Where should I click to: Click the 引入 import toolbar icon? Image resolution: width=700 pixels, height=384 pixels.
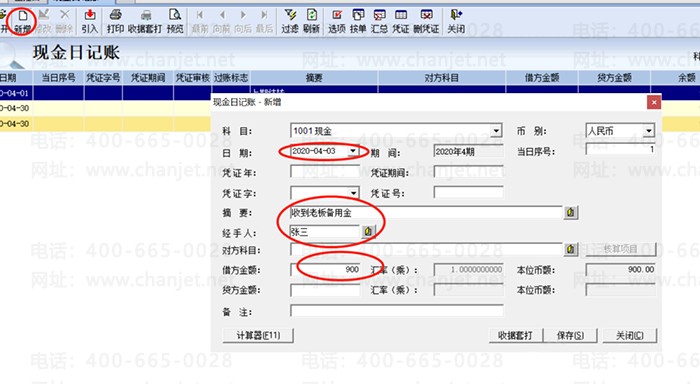(90, 21)
